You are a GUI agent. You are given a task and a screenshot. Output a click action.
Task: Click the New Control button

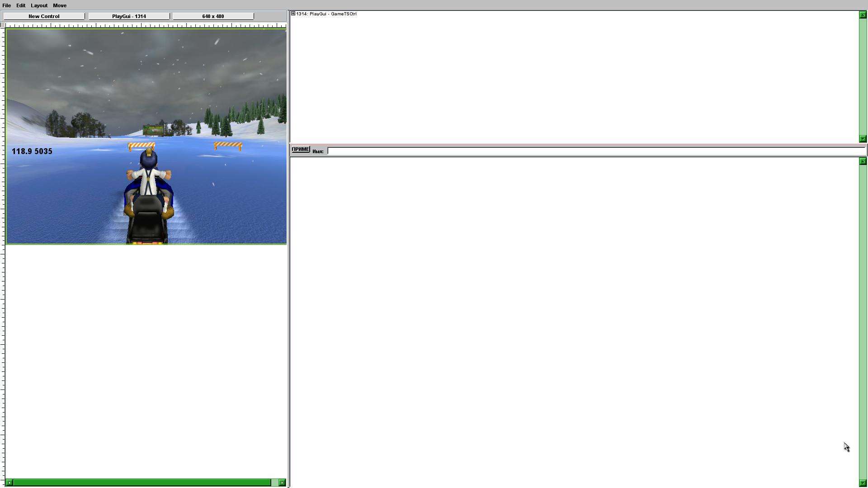pyautogui.click(x=44, y=16)
